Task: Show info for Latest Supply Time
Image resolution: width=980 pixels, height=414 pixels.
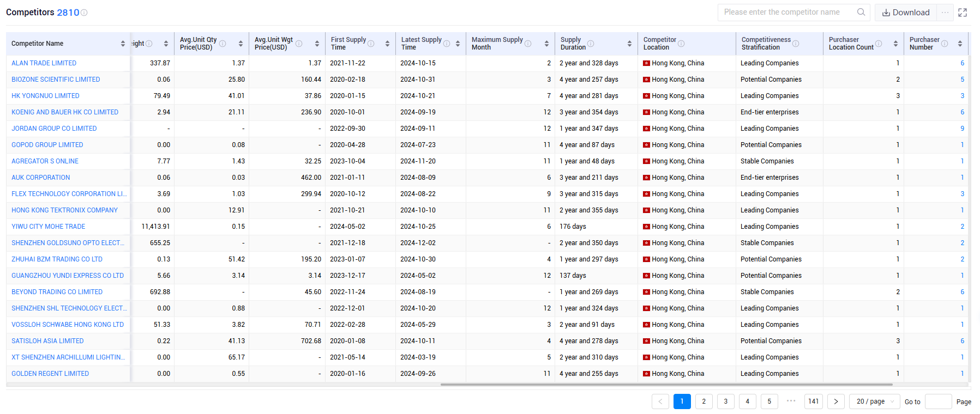Action: click(447, 44)
